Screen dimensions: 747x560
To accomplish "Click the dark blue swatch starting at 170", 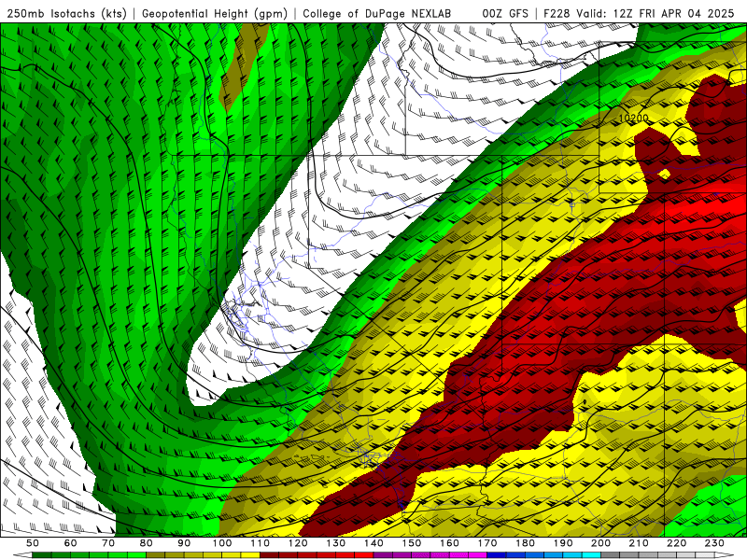I will (x=496, y=555).
